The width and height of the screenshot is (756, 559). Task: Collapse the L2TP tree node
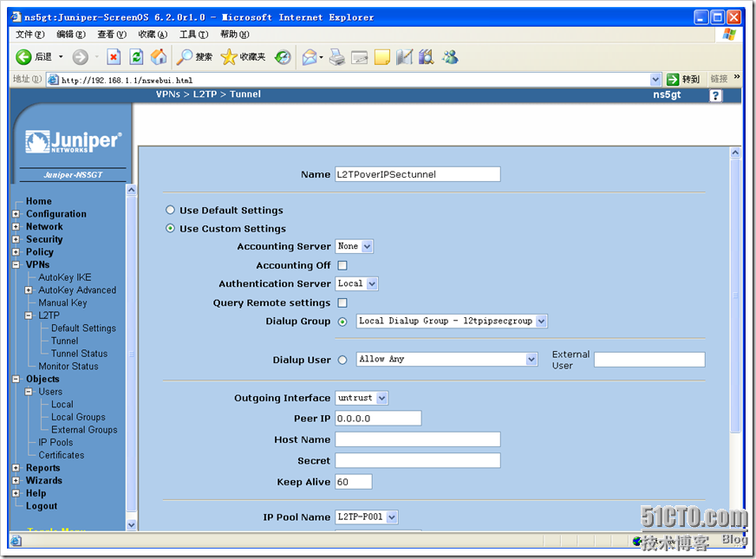tap(29, 315)
